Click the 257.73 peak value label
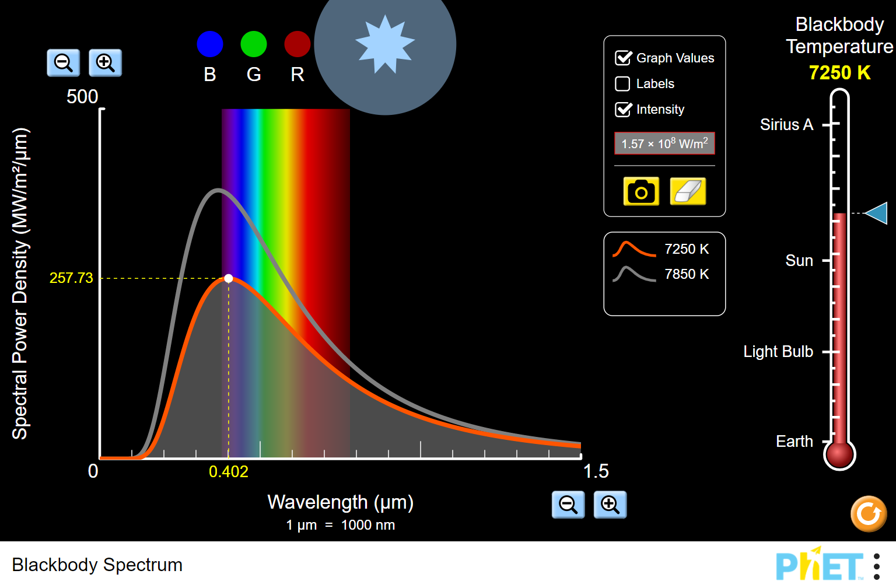Viewport: 896px width, 588px height. click(x=71, y=278)
